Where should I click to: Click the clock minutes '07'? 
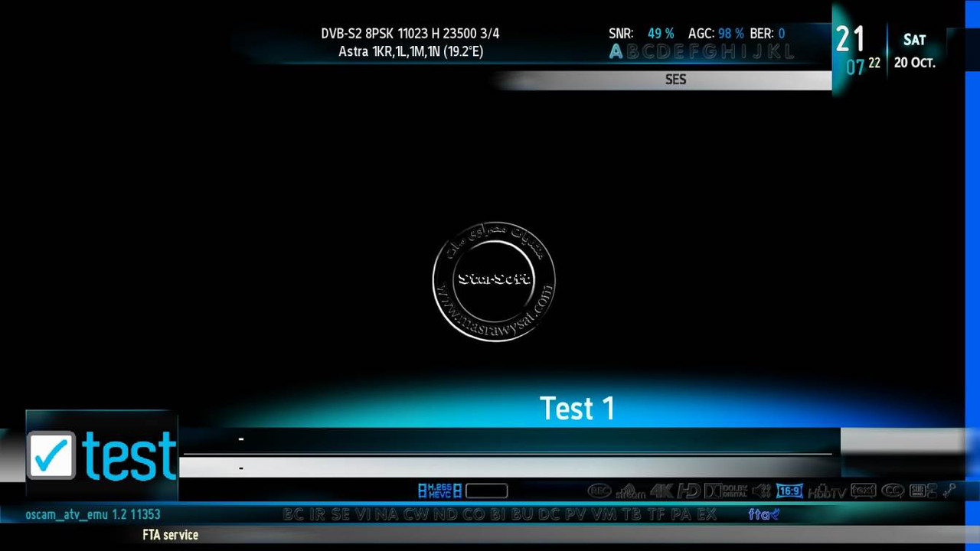point(855,67)
